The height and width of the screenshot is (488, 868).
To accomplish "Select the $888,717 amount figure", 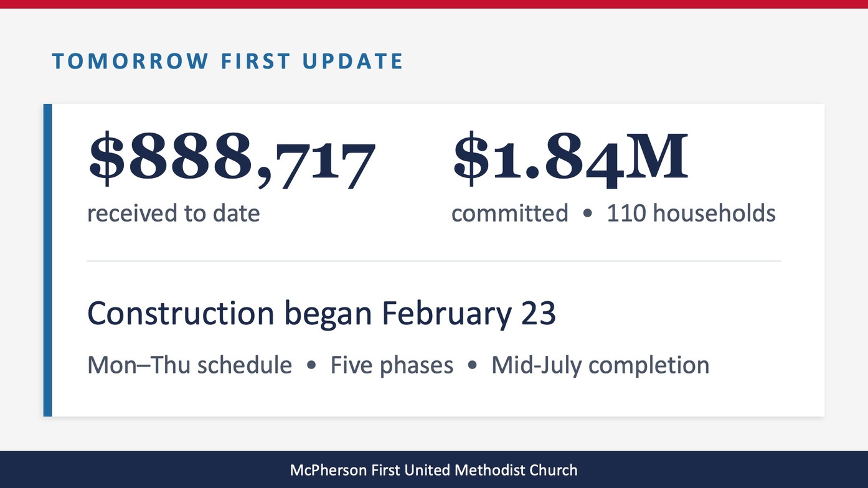I will (x=232, y=159).
